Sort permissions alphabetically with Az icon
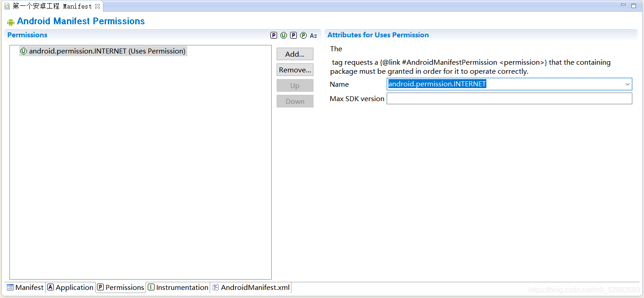Screen dimensions: 644x298 (313, 36)
